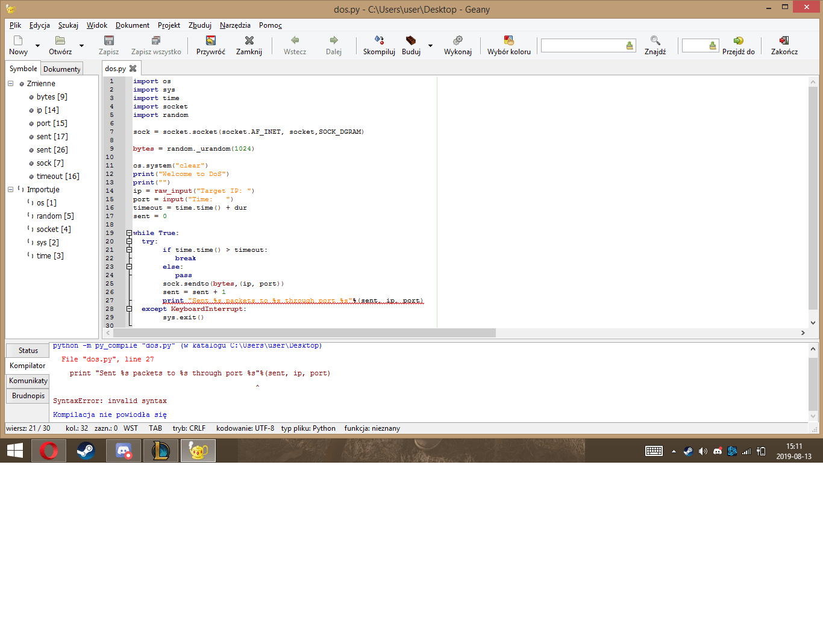This screenshot has height=644, width=823.
Task: Collapse the try block fold marker
Action: coord(129,242)
